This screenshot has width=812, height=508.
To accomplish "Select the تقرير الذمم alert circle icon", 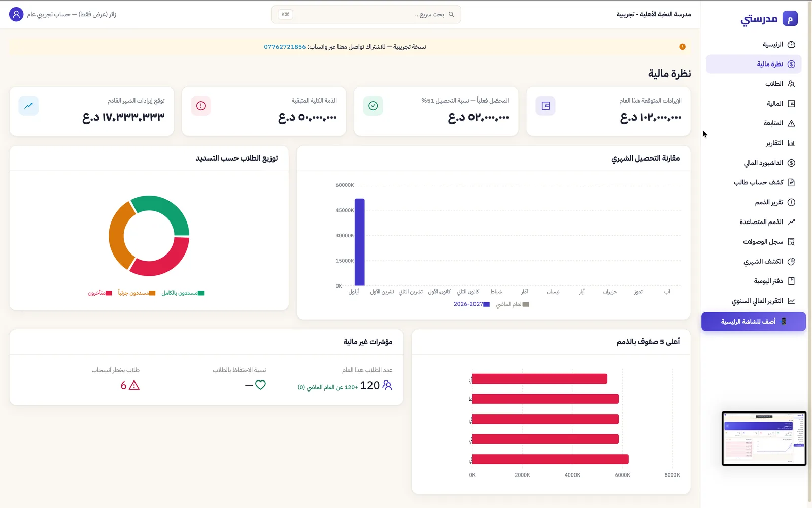I will point(791,202).
